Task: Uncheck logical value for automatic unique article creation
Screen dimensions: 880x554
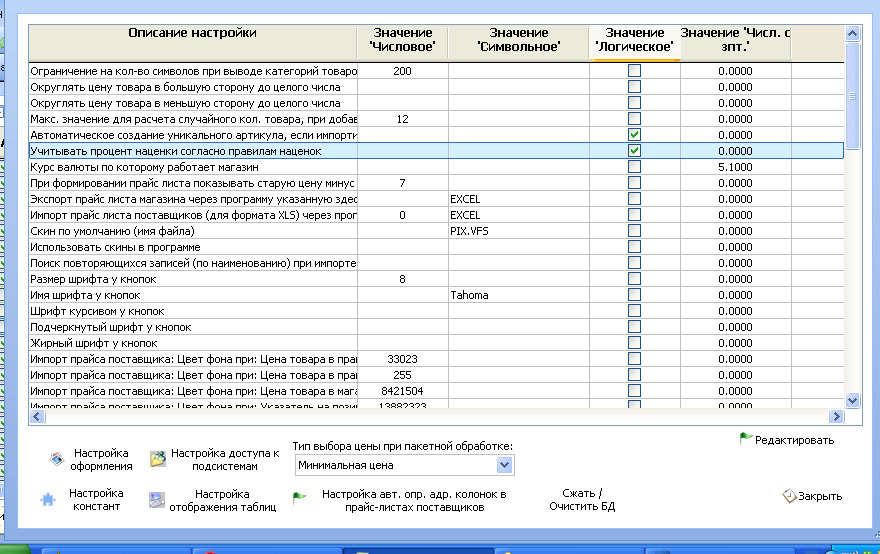Action: 634,135
